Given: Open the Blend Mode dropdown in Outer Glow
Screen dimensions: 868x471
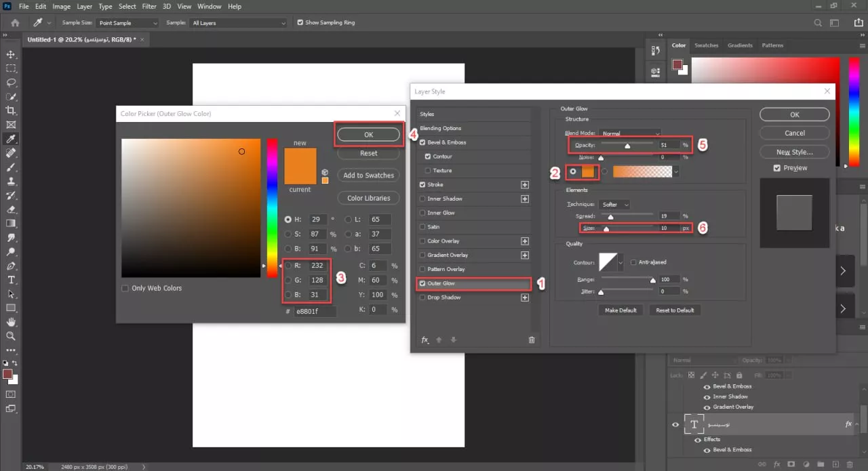Looking at the screenshot, I should tap(631, 133).
